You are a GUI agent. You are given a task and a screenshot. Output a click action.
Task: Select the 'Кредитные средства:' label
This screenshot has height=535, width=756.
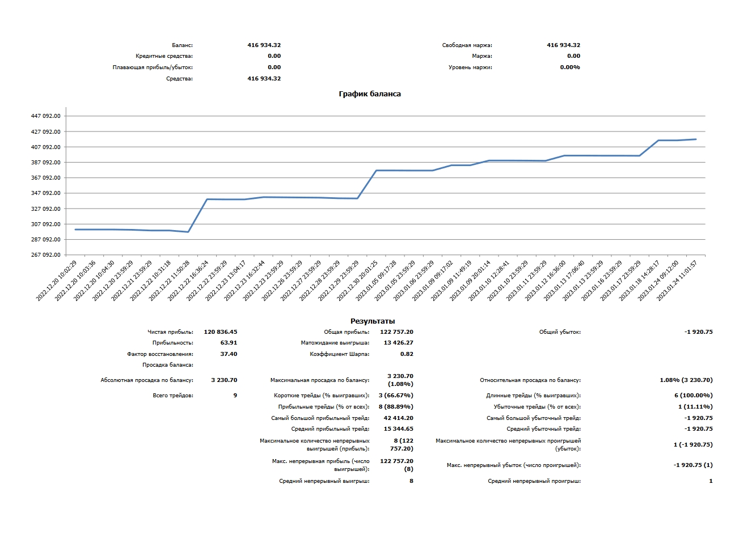click(x=164, y=56)
